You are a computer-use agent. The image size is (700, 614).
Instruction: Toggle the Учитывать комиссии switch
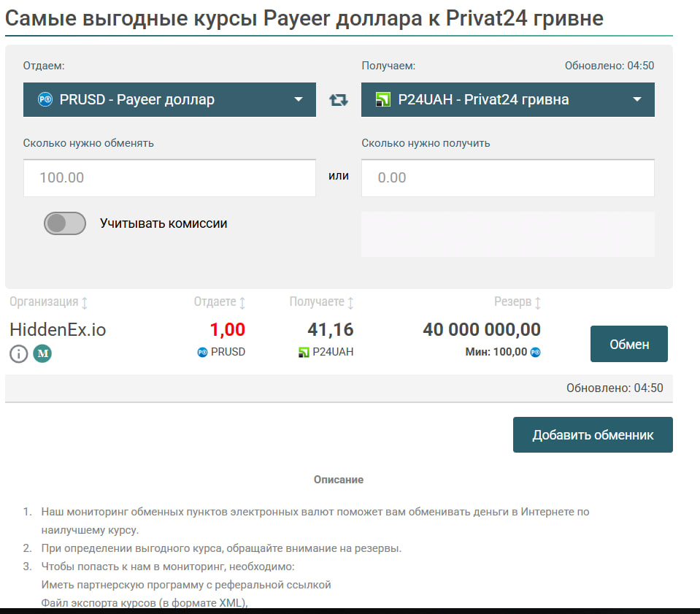click(65, 223)
